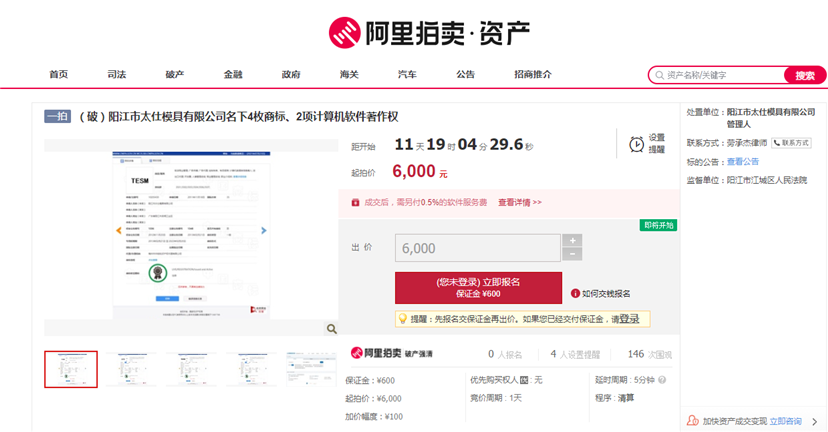
Task: Open the 汽车 navigation tab
Action: pyautogui.click(x=407, y=74)
